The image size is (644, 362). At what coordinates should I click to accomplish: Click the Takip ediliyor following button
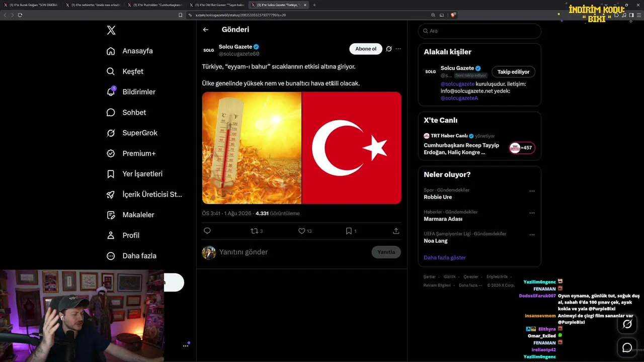coord(513,72)
